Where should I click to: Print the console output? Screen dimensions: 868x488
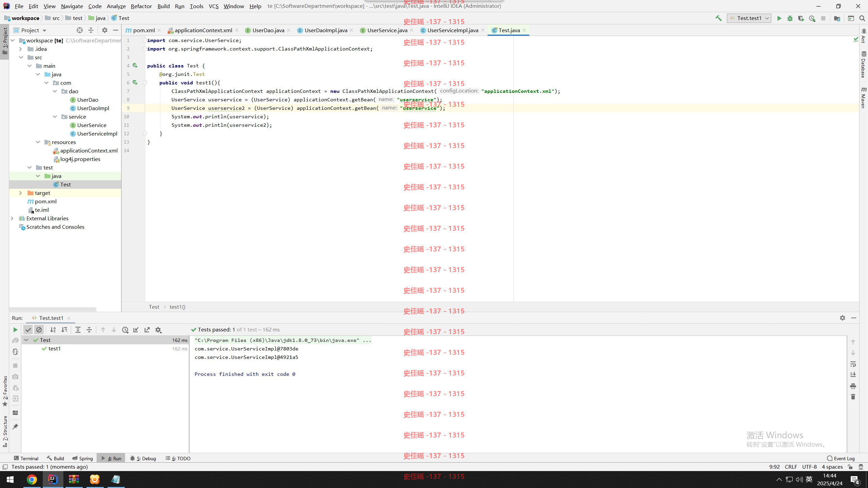pos(853,386)
